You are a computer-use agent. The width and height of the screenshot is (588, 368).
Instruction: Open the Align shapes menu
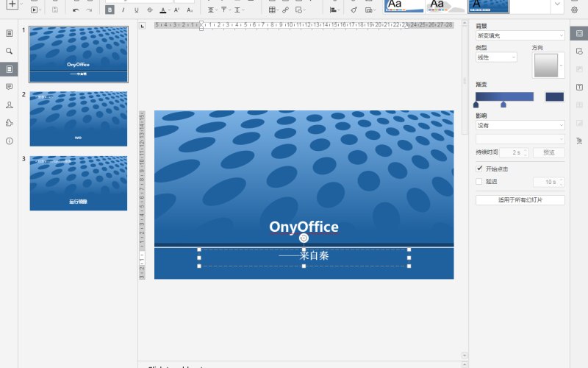tap(334, 10)
